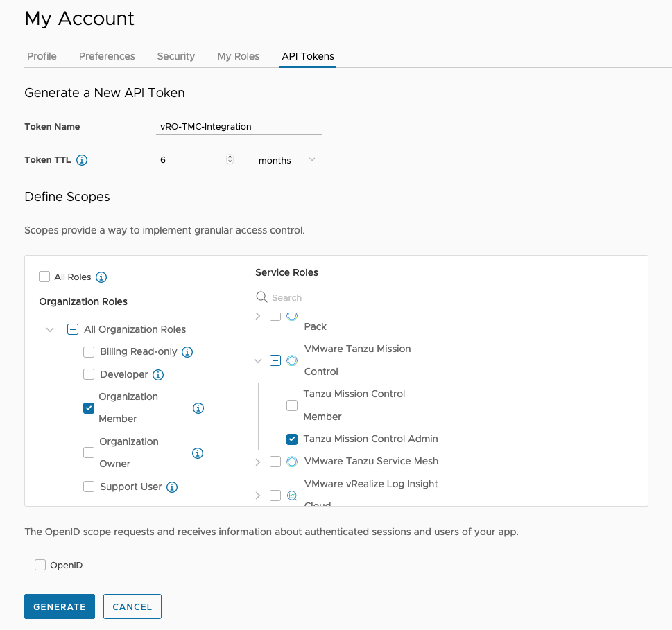Show info for Developer role
This screenshot has height=630, width=672.
[158, 375]
